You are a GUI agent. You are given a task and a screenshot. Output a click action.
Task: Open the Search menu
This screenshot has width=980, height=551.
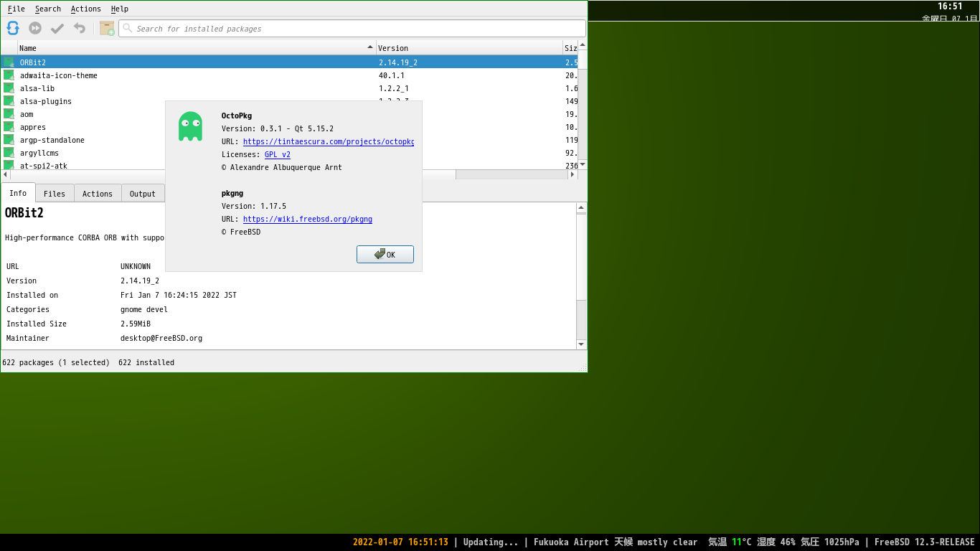(48, 9)
